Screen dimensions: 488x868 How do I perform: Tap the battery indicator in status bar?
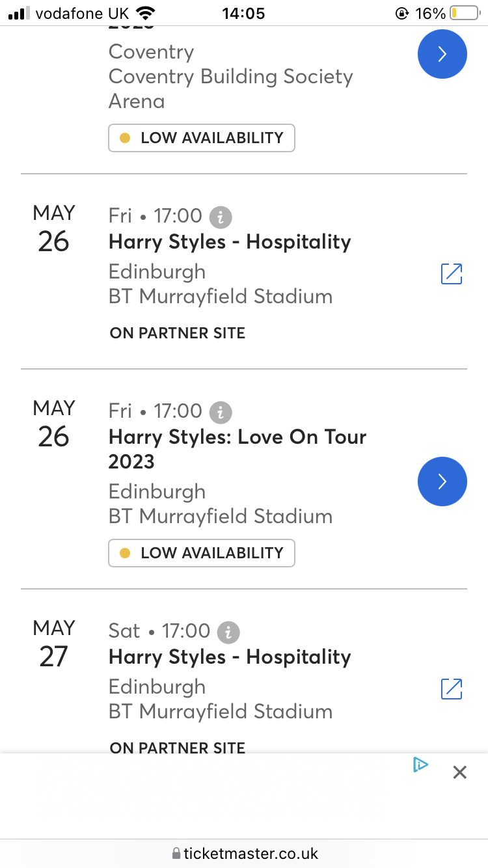tap(463, 13)
